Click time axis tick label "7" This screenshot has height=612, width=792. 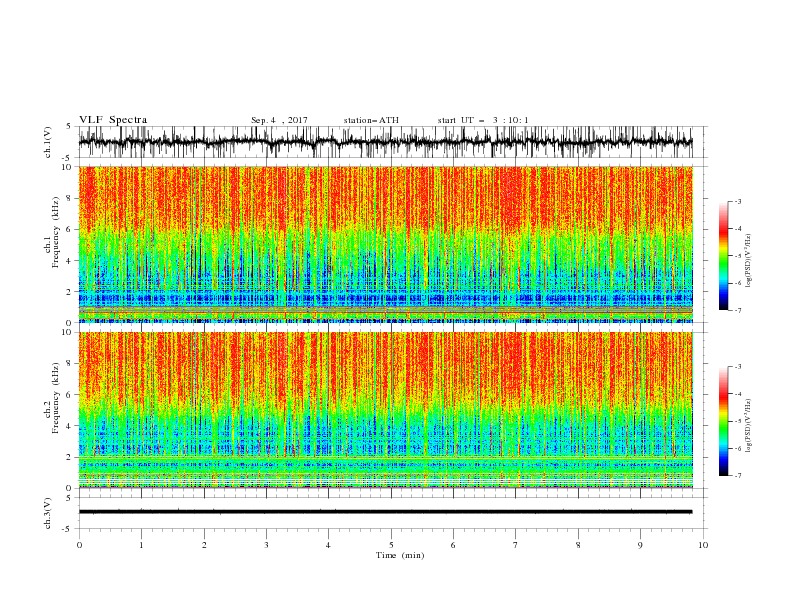[516, 545]
